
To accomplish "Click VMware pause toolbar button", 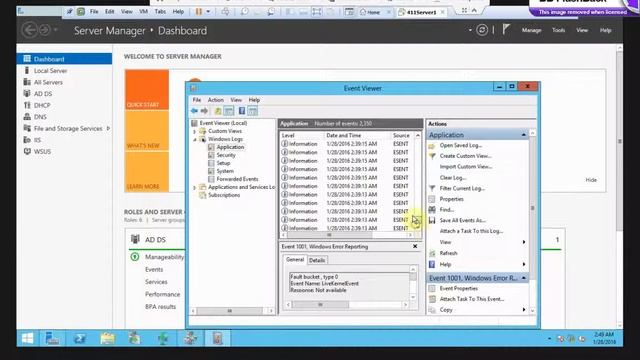I will point(199,12).
